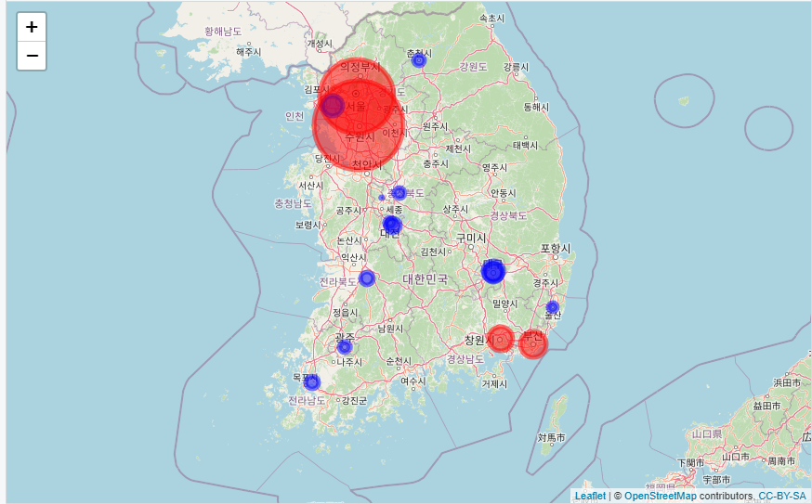Click the 영주시 city label
Screen dimensions: 812x504
494,168
